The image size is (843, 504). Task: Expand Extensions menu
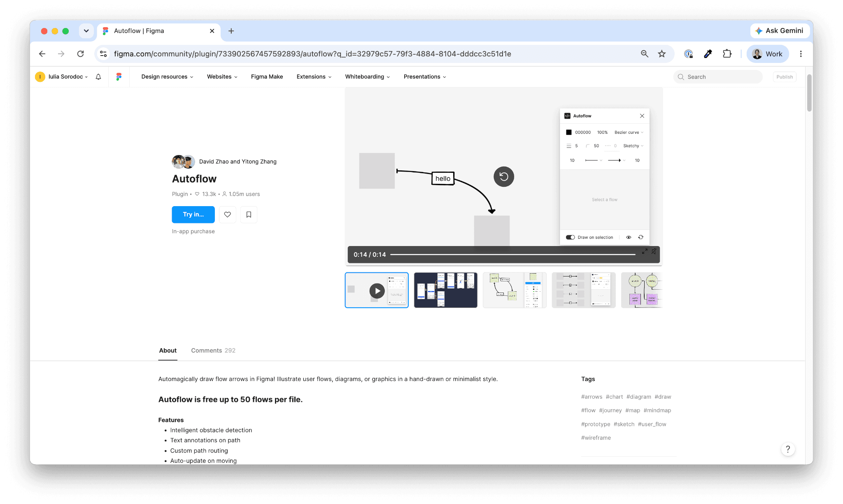314,77
